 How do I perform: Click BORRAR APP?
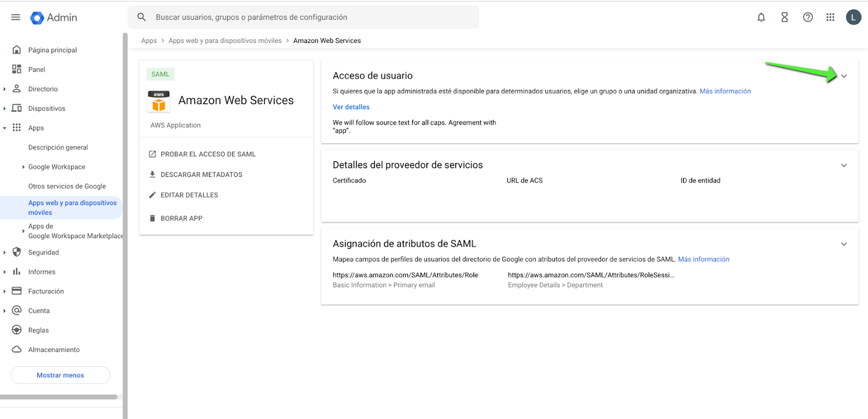181,218
